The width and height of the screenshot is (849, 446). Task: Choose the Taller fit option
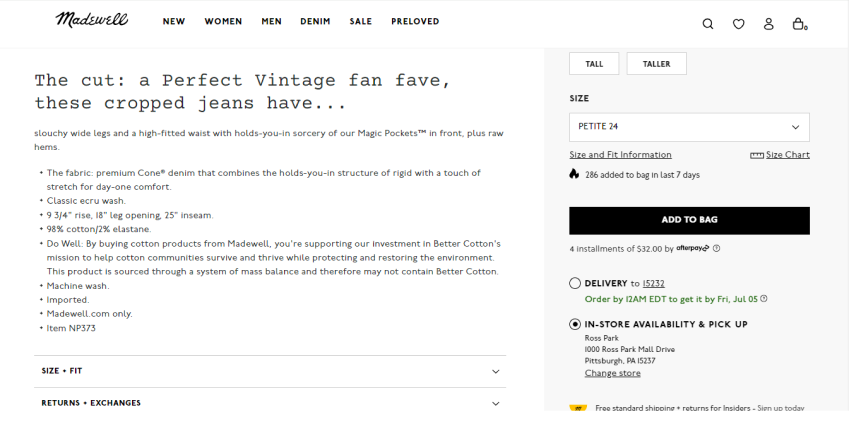[x=656, y=64]
